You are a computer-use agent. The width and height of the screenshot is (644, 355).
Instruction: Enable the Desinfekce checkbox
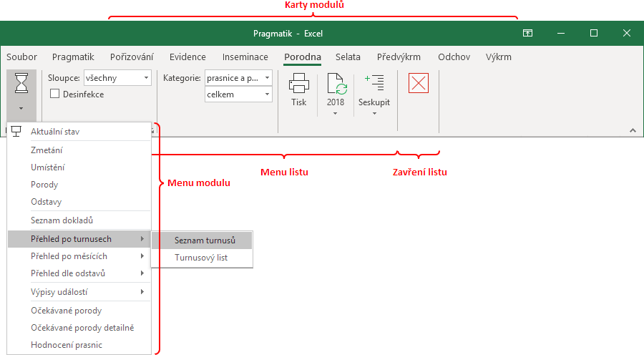click(x=54, y=94)
